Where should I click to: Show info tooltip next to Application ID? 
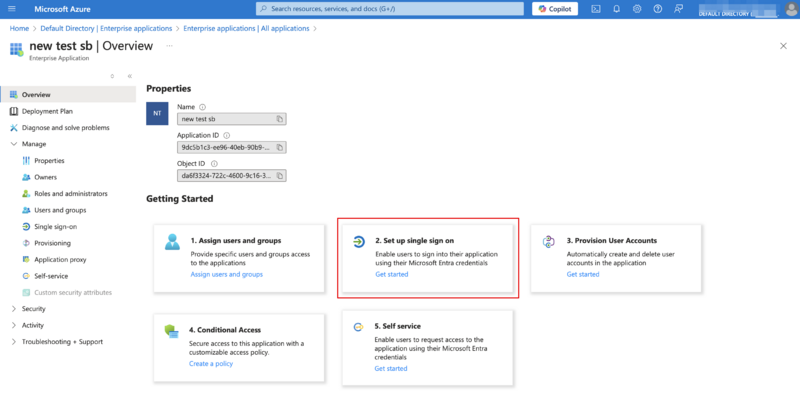point(227,136)
